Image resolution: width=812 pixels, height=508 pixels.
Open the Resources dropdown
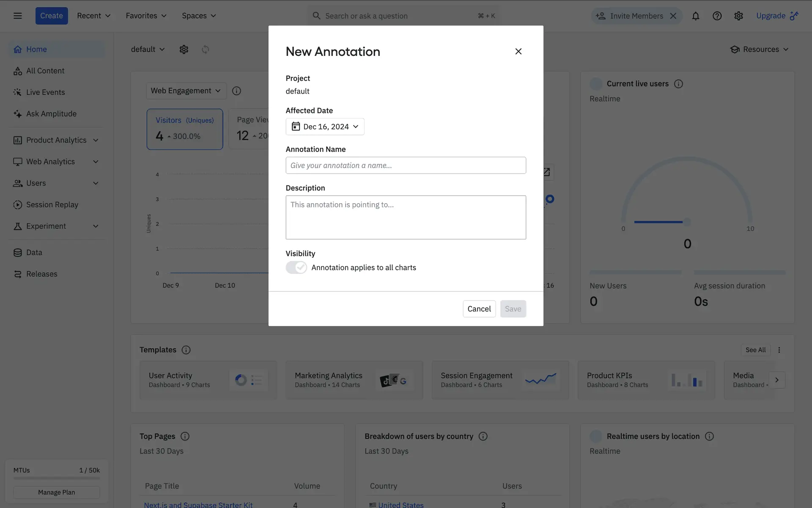759,49
